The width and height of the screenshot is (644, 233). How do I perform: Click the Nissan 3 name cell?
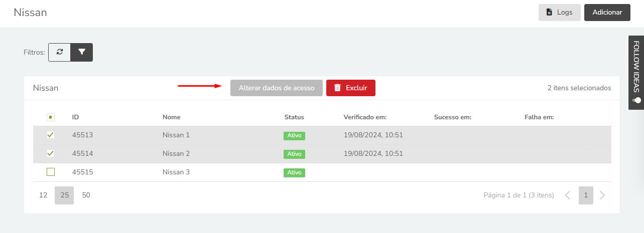click(176, 172)
